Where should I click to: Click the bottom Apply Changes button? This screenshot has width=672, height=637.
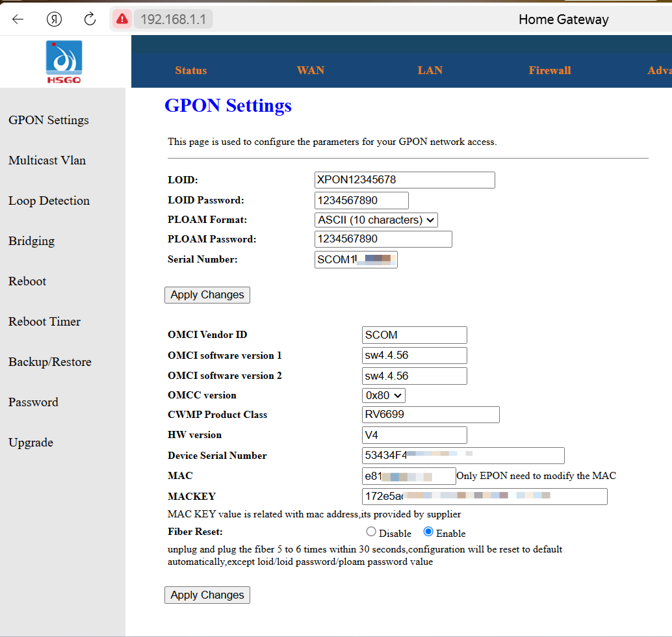coord(207,595)
